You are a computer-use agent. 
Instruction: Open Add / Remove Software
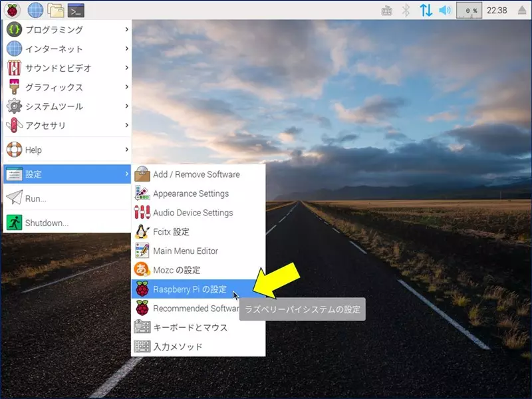point(198,174)
